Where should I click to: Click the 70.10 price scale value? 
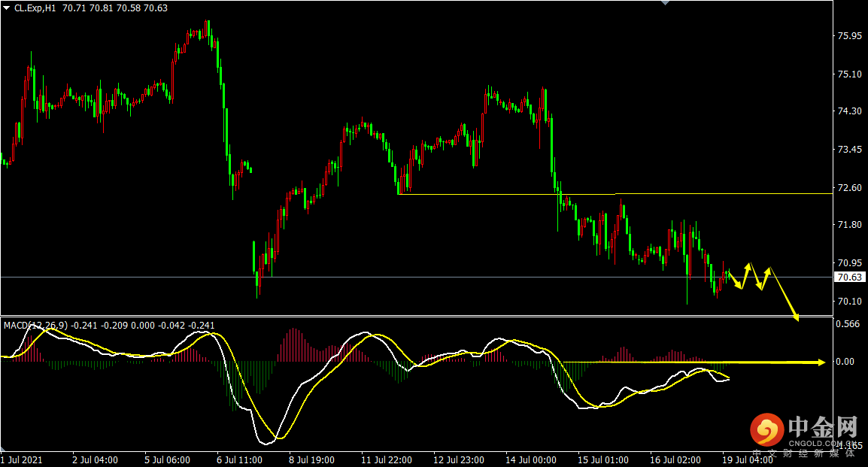click(850, 301)
